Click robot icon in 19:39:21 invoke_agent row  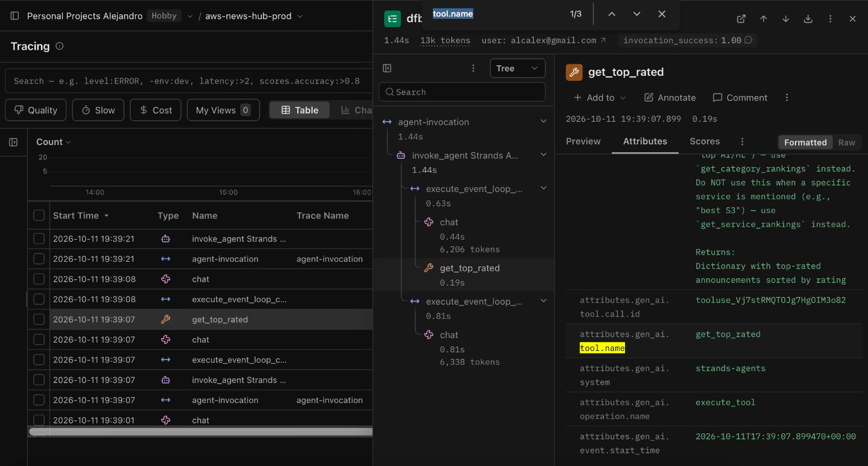coord(166,239)
